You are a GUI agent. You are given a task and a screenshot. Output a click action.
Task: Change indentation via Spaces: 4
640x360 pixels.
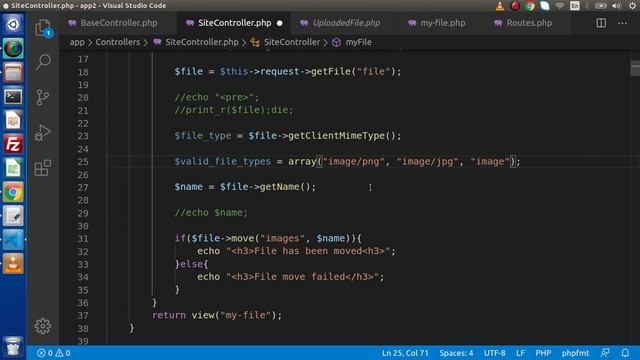pos(456,353)
